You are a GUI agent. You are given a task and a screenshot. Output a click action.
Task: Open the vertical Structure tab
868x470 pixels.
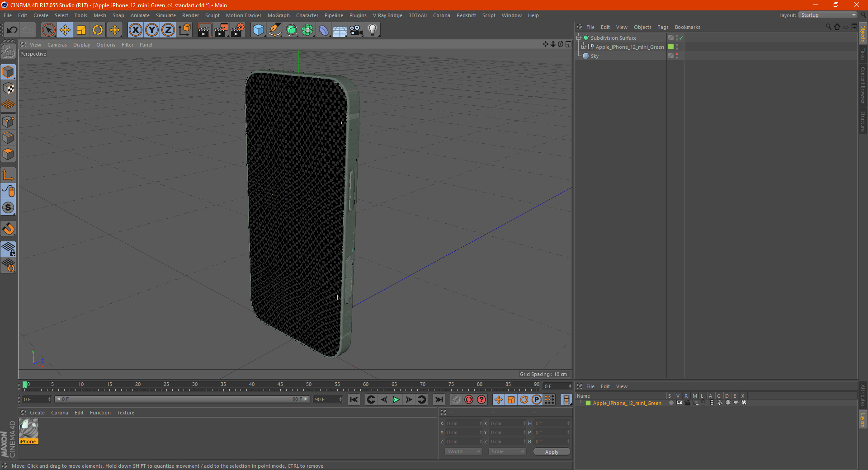[x=863, y=121]
